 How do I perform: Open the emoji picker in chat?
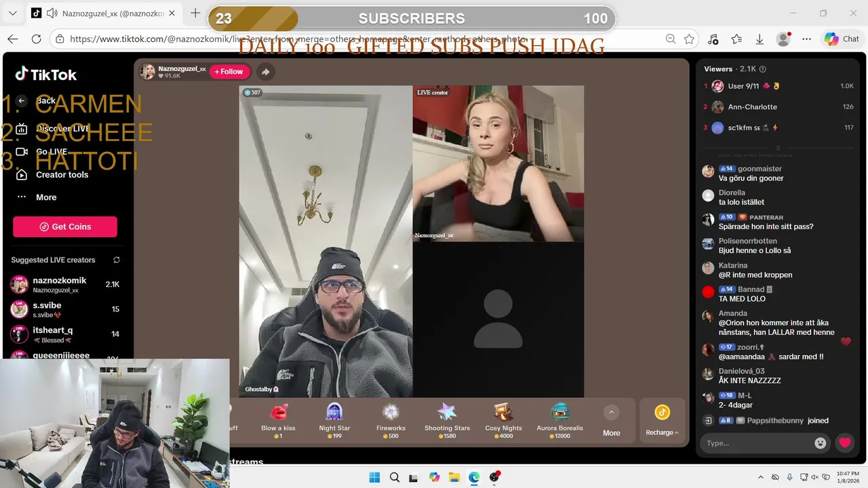[821, 443]
